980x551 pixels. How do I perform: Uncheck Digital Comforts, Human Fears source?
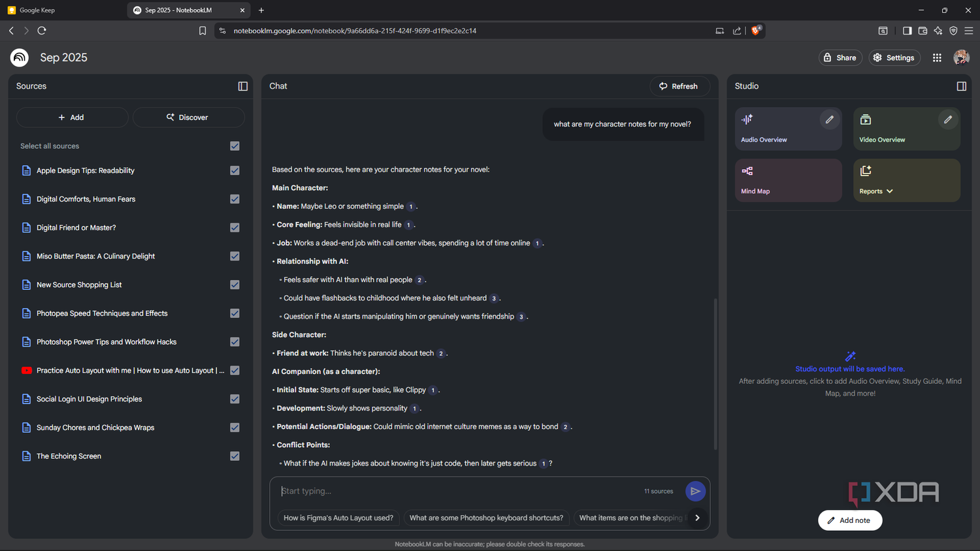(x=235, y=199)
